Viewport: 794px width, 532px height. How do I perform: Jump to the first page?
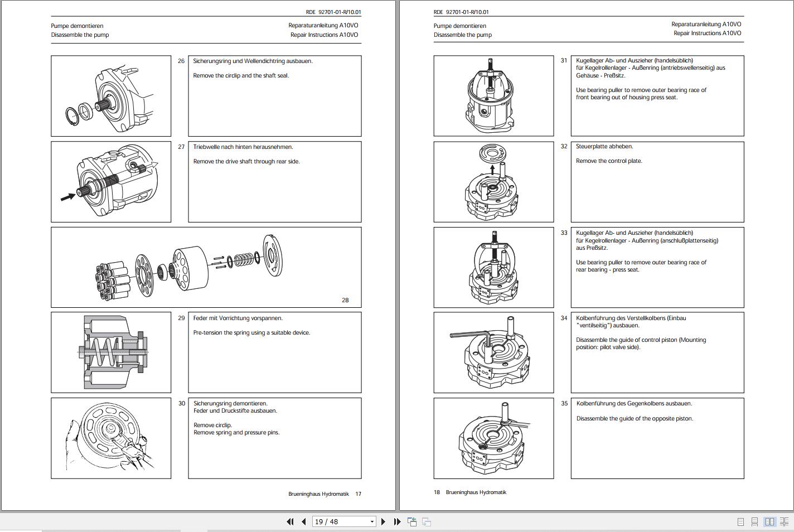tap(290, 521)
